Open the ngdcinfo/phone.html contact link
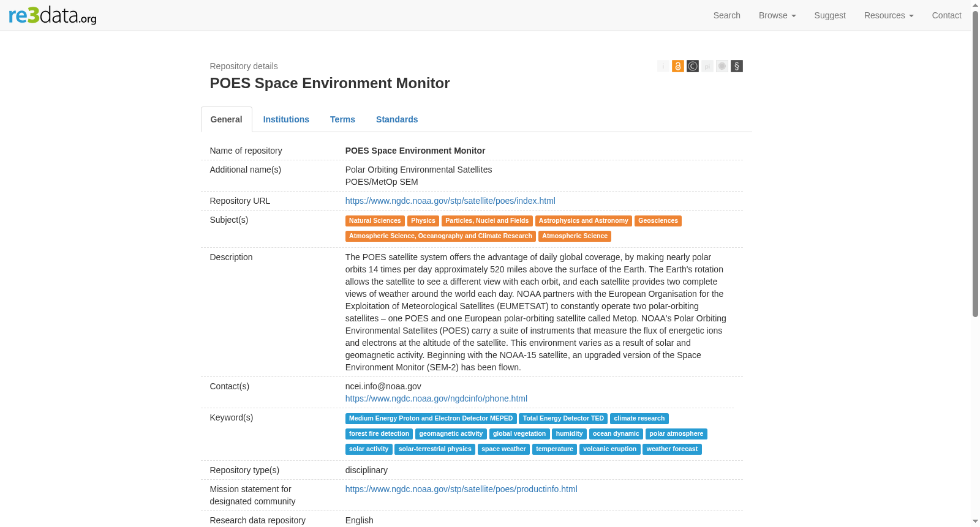This screenshot has height=527, width=980. [436, 398]
